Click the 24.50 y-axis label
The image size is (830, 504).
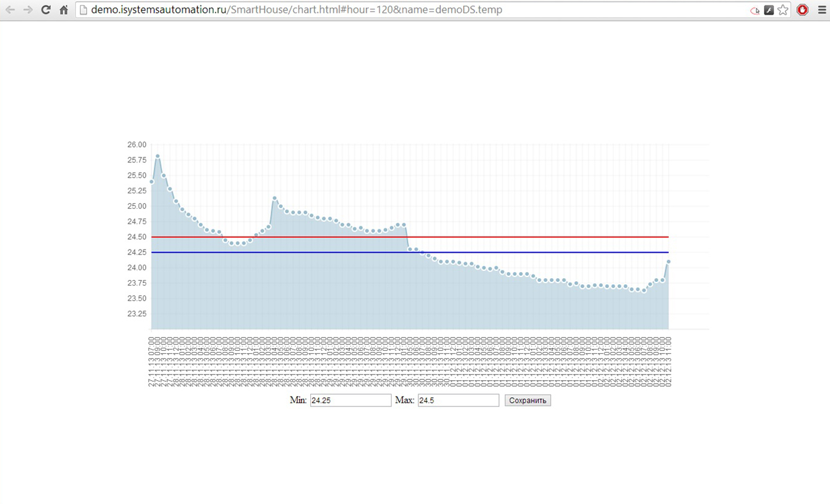tap(137, 237)
